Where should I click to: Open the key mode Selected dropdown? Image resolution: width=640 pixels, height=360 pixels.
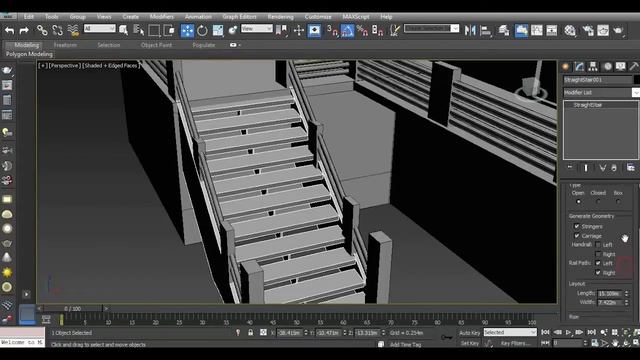pyautogui.click(x=510, y=333)
